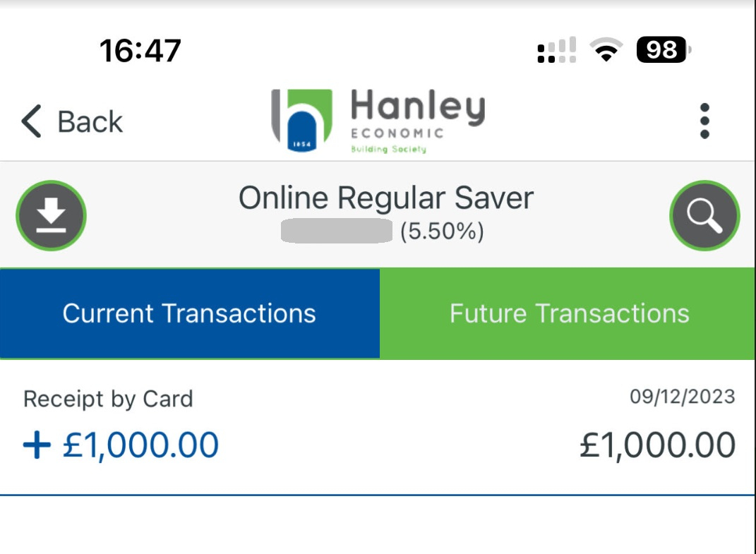
Task: Tap the Hanley Economic Building Society title
Action: pyautogui.click(x=418, y=121)
